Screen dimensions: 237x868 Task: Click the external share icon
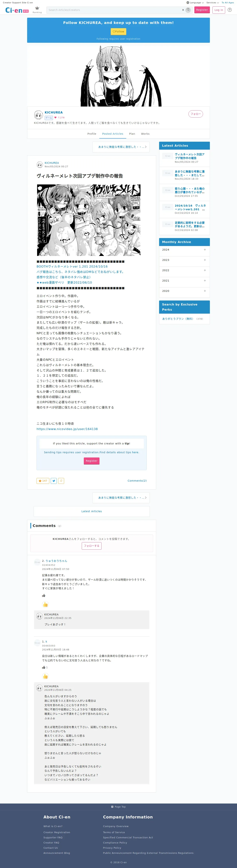(61, 481)
